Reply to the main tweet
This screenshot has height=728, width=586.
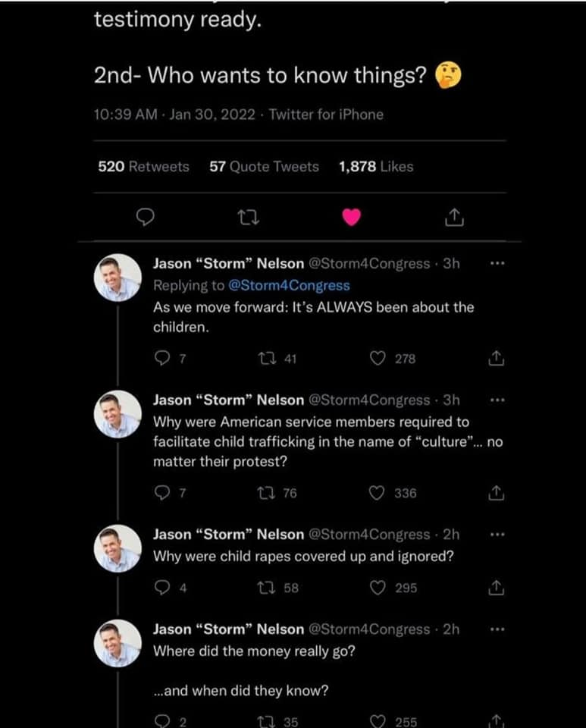pyautogui.click(x=144, y=218)
